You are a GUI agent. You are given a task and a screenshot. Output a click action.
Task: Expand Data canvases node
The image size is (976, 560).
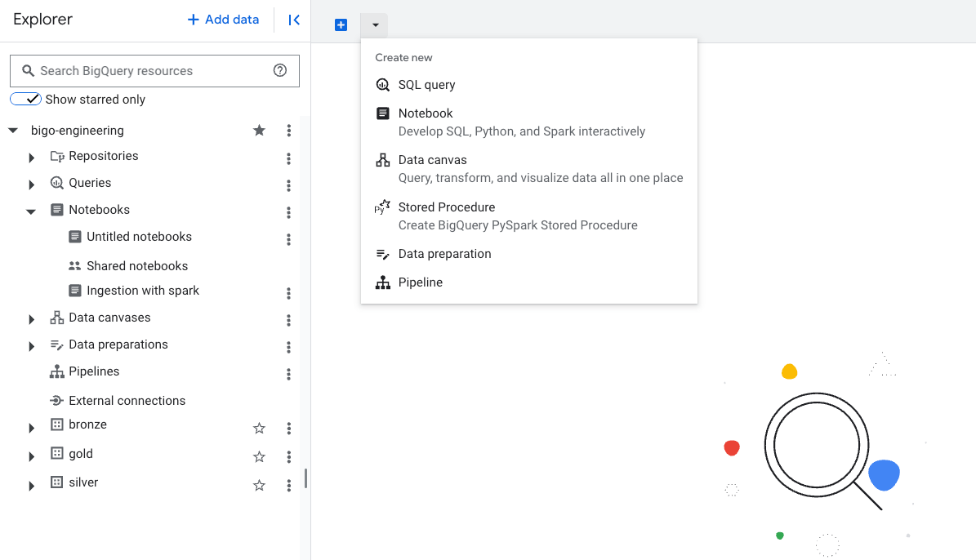point(31,319)
